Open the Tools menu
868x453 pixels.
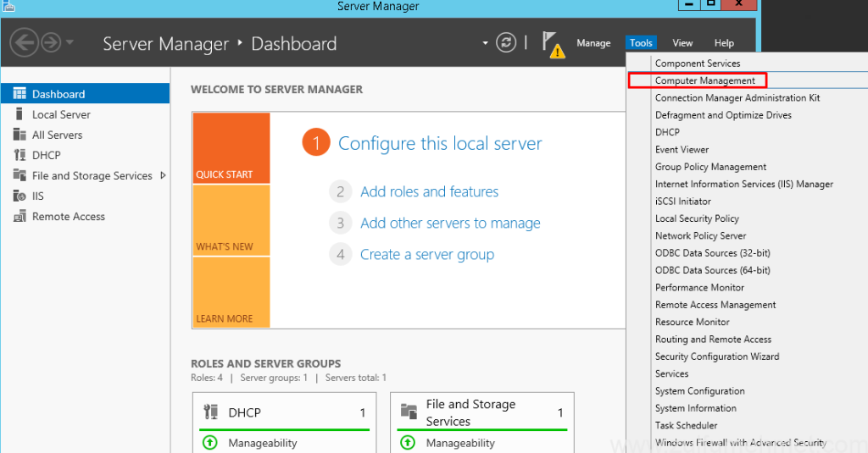pyautogui.click(x=641, y=43)
